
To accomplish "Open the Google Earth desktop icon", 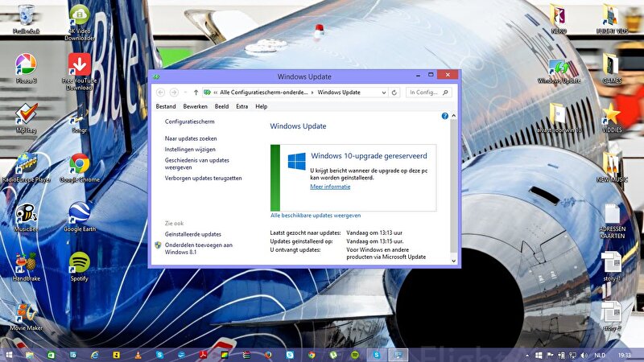I will (x=79, y=214).
